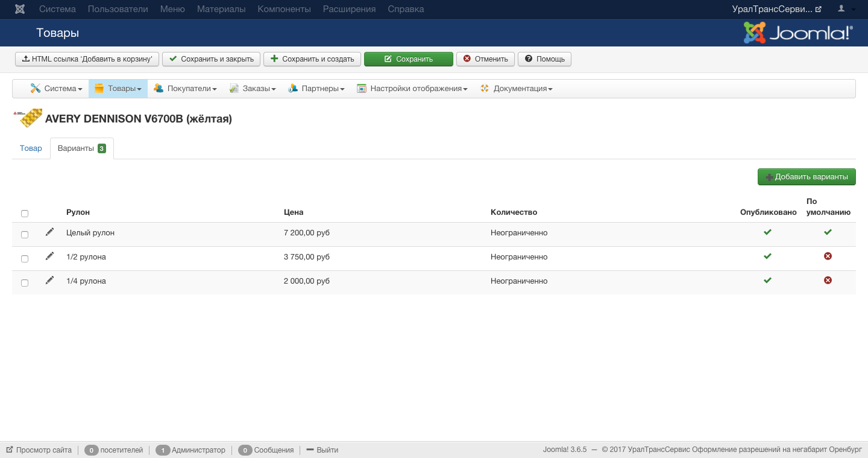The image size is (868, 458).
Task: Toggle published checkmark for 1/4 рулона
Action: pyautogui.click(x=767, y=281)
